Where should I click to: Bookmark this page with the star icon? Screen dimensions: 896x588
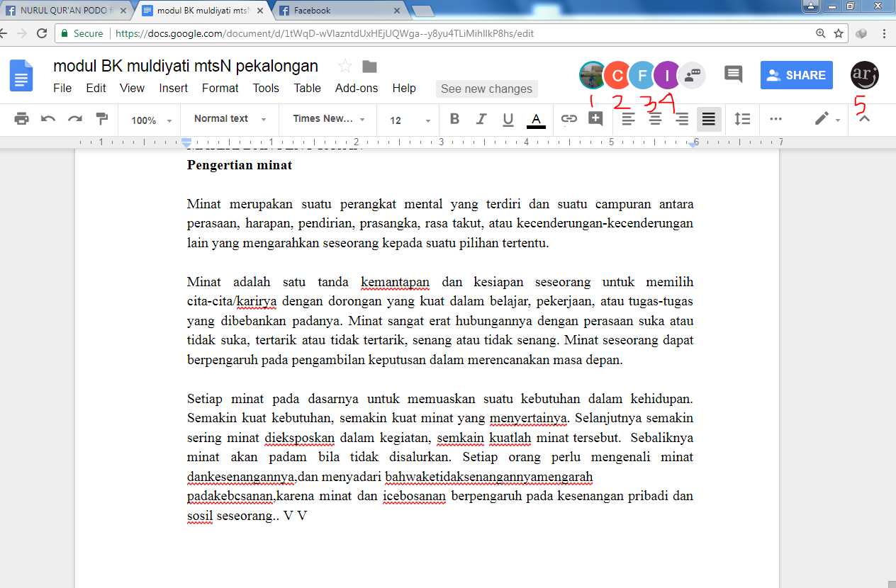tap(839, 33)
